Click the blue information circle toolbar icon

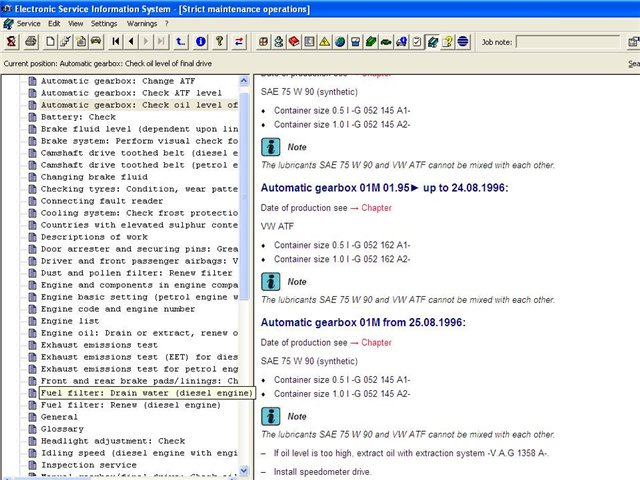pyautogui.click(x=200, y=42)
